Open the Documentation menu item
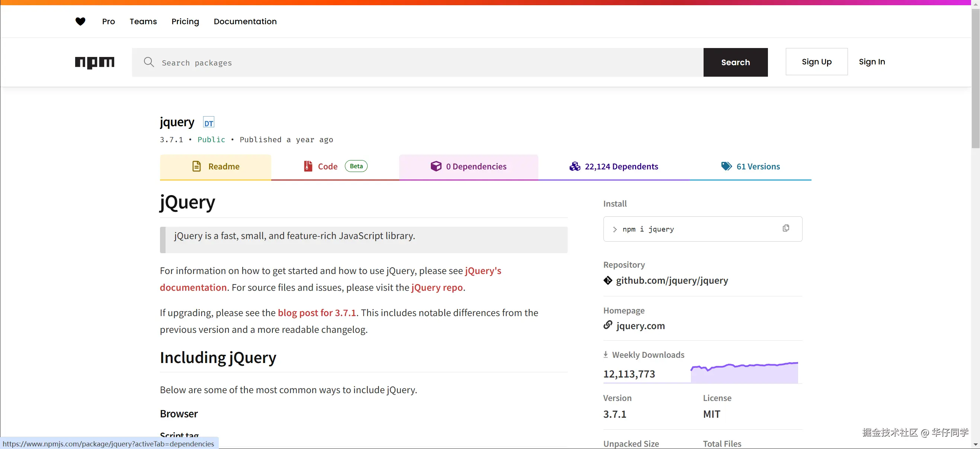Viewport: 980px width, 449px height. coord(245,21)
